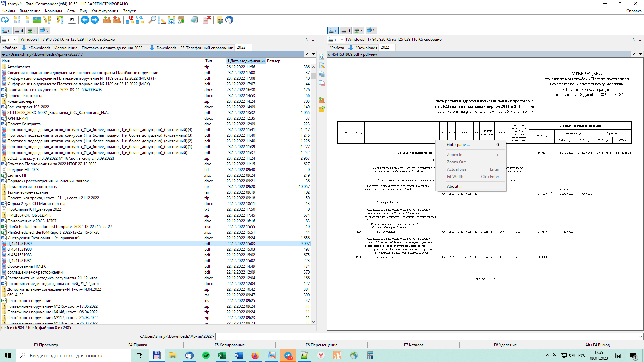Sort by the Размер column header

274,61
